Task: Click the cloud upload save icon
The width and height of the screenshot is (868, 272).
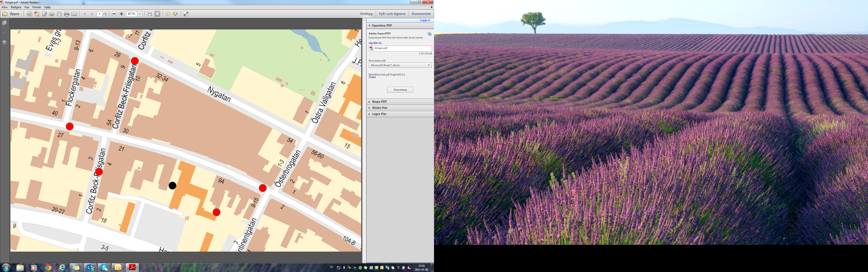Action: tap(51, 14)
